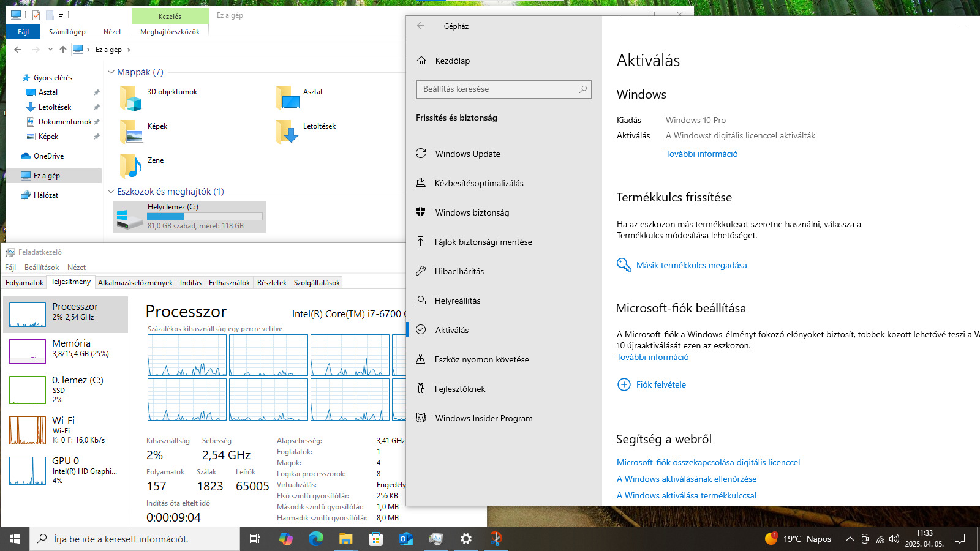The image size is (980, 551).
Task: Launch Copilot from the taskbar
Action: click(286, 539)
